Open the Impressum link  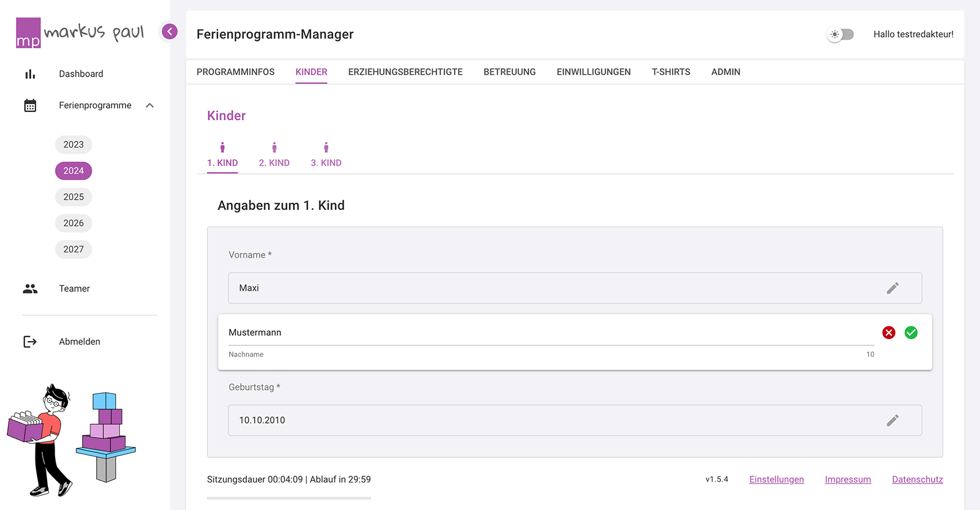click(x=848, y=479)
